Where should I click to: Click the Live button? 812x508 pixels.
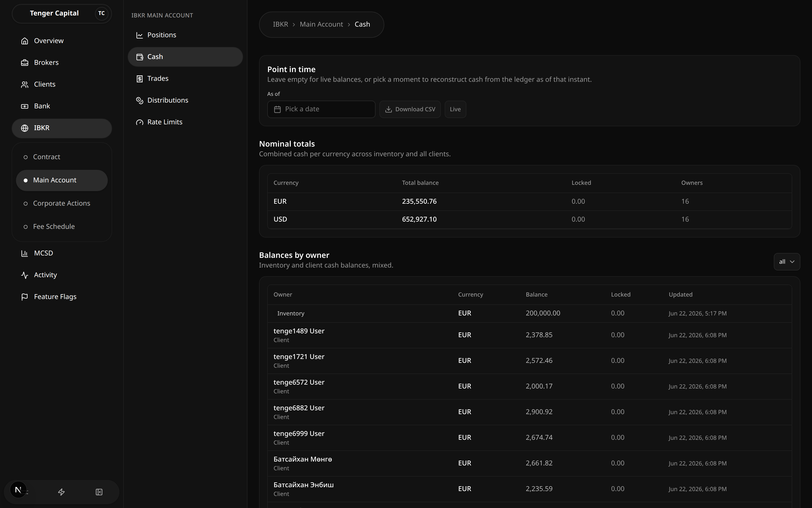click(x=455, y=110)
